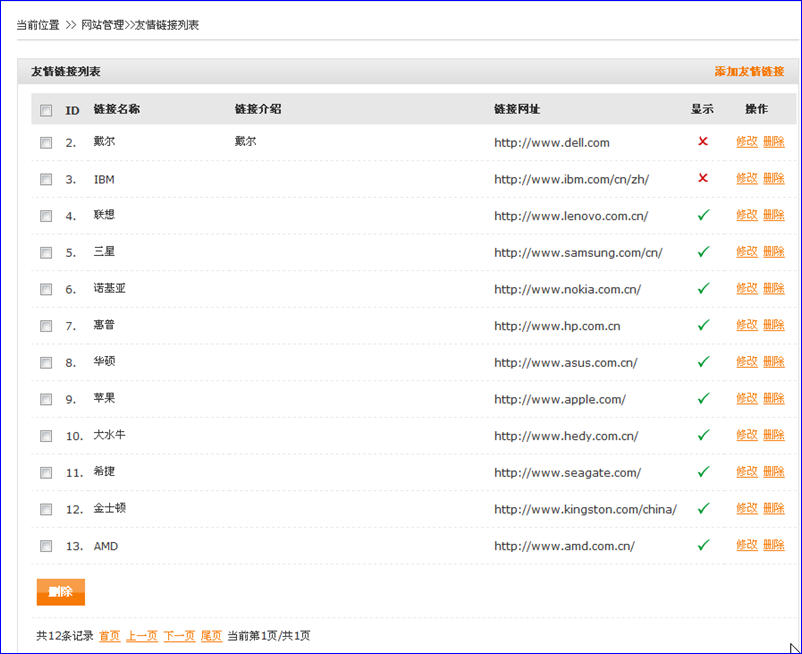This screenshot has height=654, width=802.
Task: Click 网站管理 in the breadcrumb
Action: (x=103, y=25)
